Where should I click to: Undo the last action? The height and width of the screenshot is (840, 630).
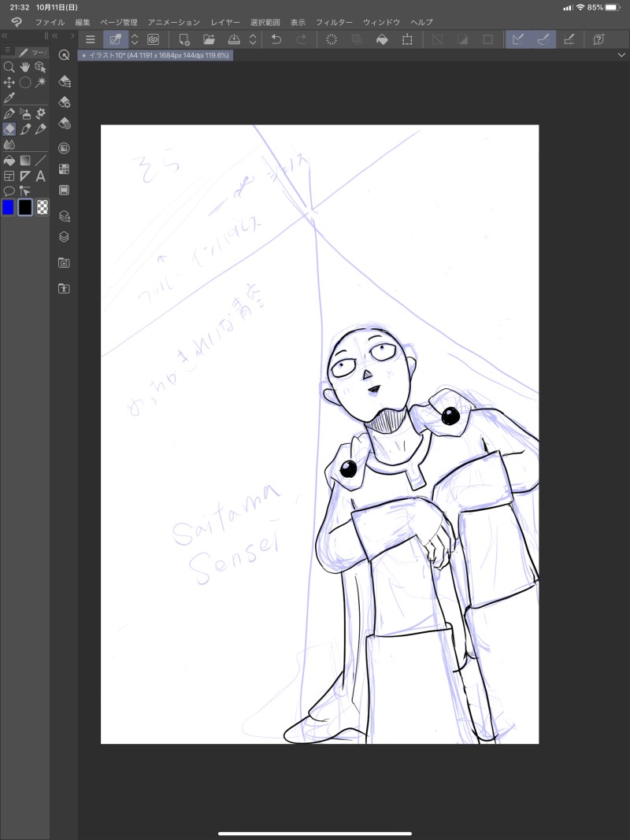(276, 39)
